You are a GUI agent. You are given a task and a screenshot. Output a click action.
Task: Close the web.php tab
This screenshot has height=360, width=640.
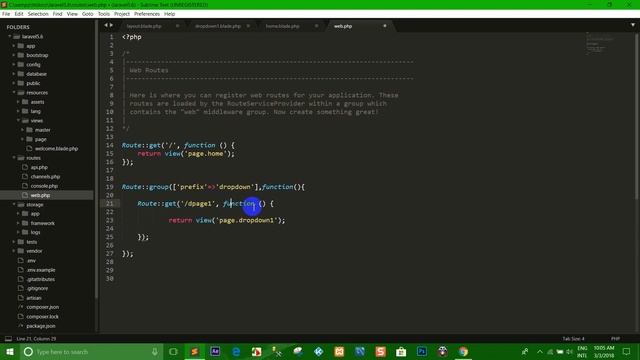[x=384, y=26]
